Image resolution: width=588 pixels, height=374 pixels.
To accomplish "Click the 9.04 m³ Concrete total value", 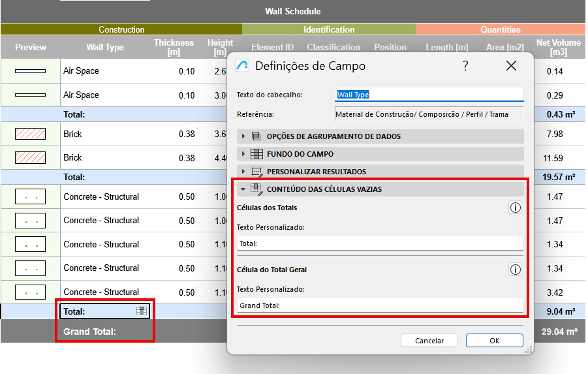I will coord(561,311).
